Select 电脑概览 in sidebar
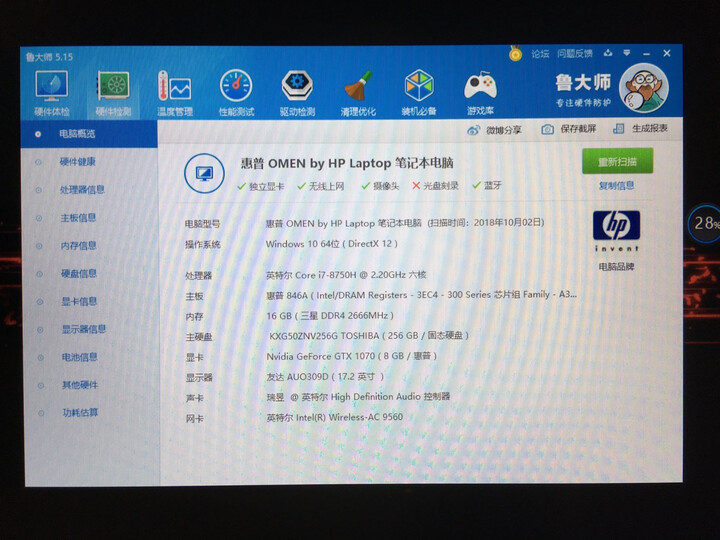The height and width of the screenshot is (540, 720). [x=90, y=134]
